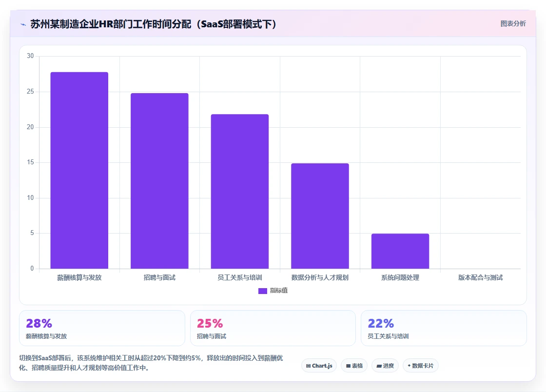The height and width of the screenshot is (392, 546).
Task: Click the 图表分析 label in header
Action: tap(513, 24)
